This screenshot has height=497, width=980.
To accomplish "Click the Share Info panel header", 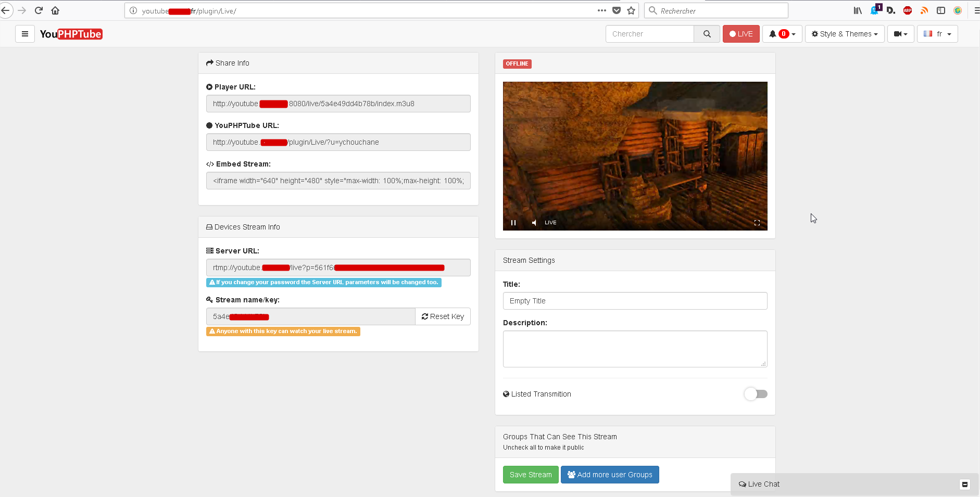I will [338, 63].
